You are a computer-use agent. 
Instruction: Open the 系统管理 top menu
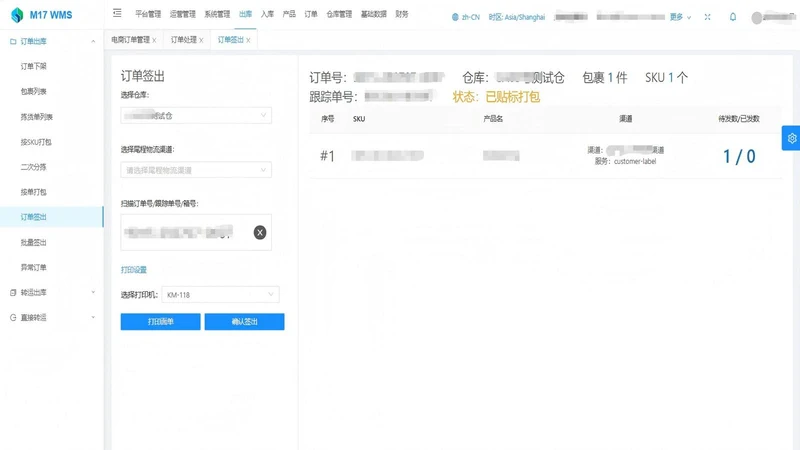[x=217, y=14]
